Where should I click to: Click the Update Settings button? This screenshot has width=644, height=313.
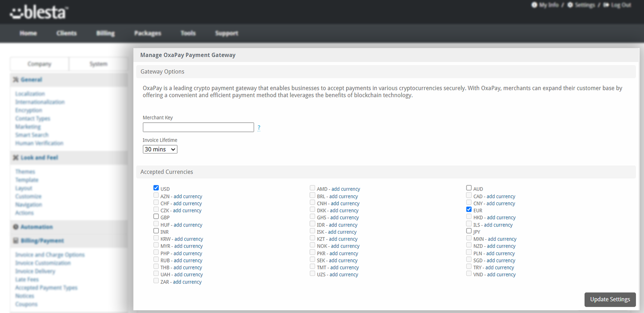pos(610,299)
